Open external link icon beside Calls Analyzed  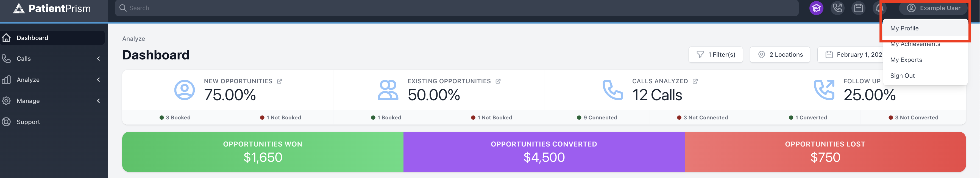pyautogui.click(x=695, y=81)
